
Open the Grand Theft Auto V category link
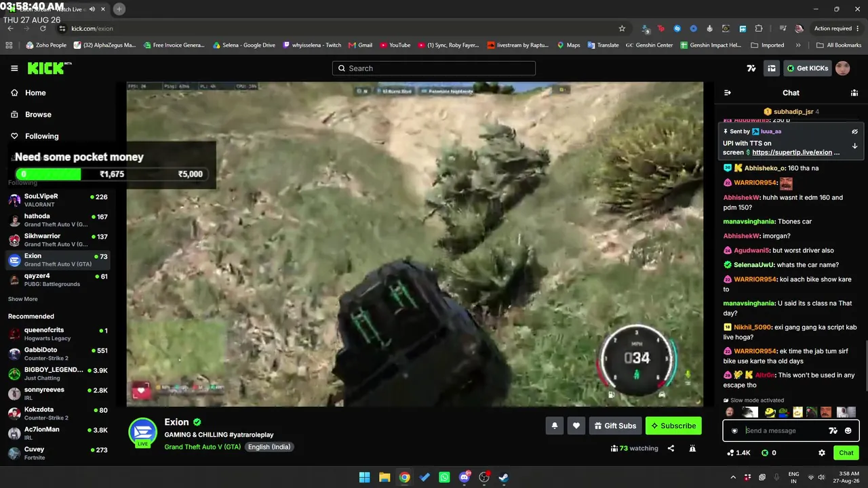pos(203,447)
